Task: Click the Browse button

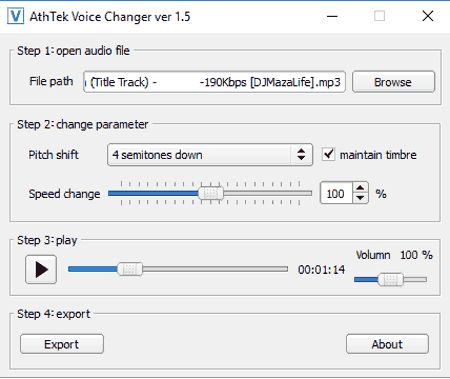Action: click(393, 82)
